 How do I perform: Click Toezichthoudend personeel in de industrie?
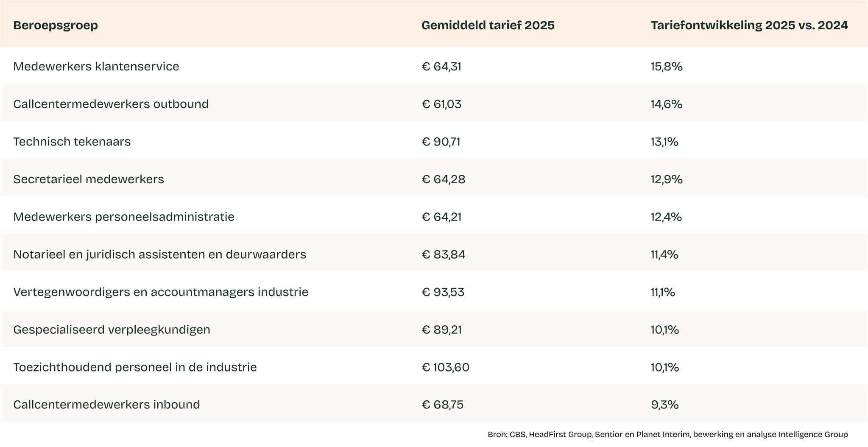135,367
